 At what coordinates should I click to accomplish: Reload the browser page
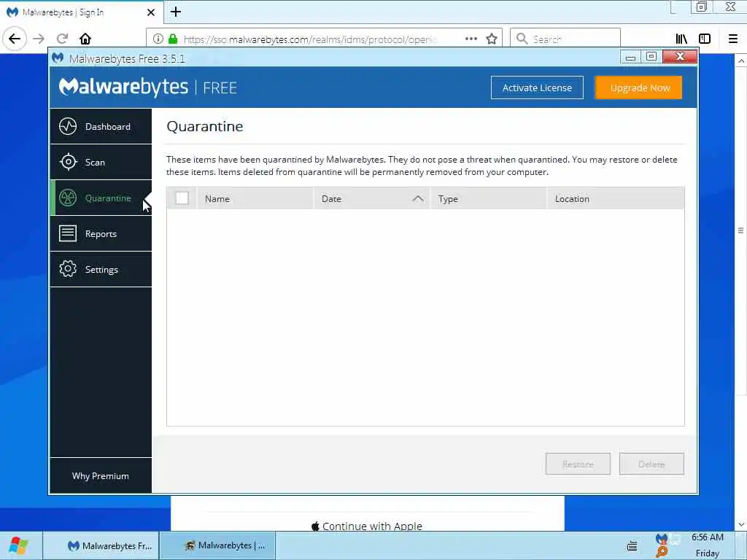click(63, 39)
